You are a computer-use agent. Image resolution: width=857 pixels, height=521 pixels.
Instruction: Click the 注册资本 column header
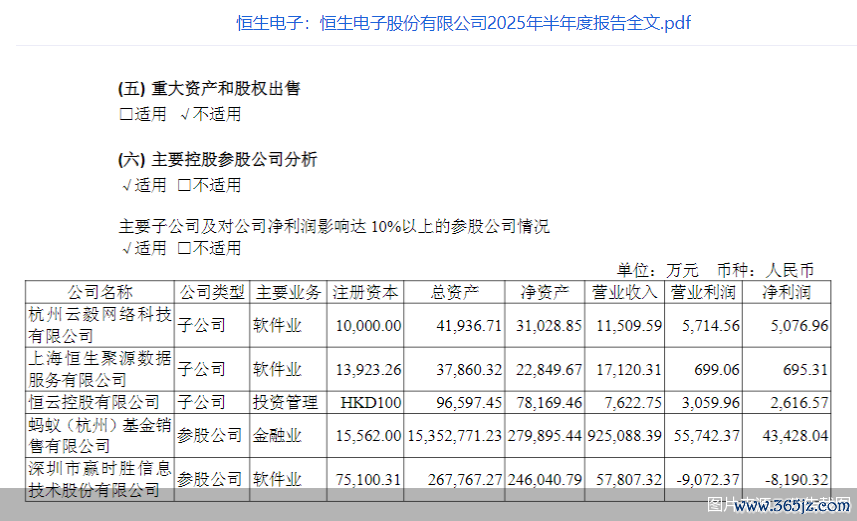pyautogui.click(x=366, y=292)
